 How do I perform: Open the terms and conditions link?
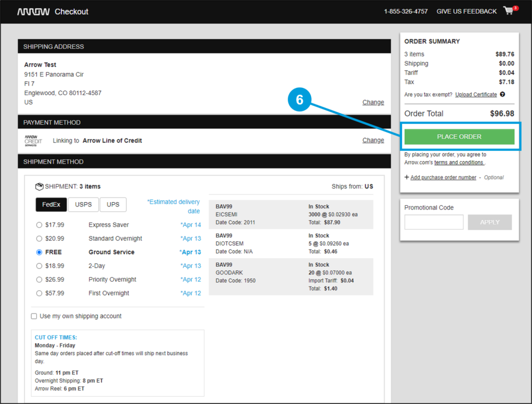pyautogui.click(x=459, y=162)
